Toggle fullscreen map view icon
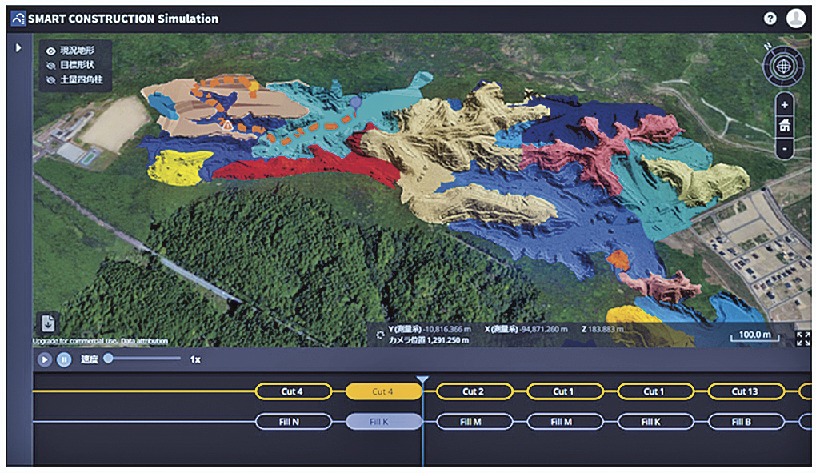Screen dimensions: 816x473 [804, 339]
